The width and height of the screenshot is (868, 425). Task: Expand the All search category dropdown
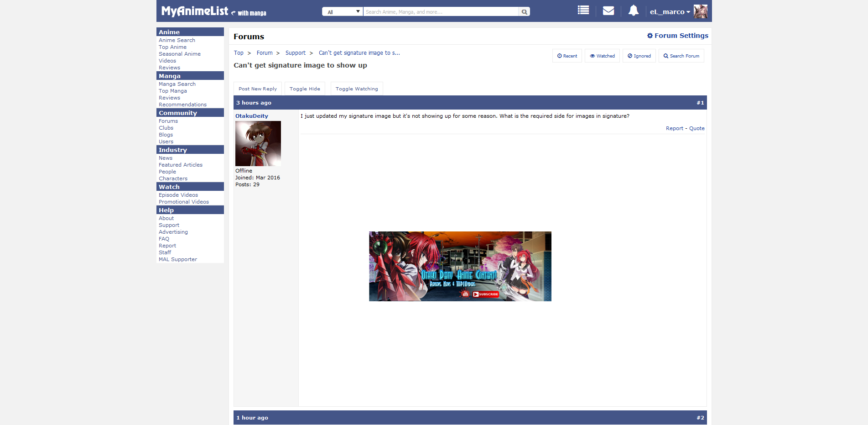[343, 12]
